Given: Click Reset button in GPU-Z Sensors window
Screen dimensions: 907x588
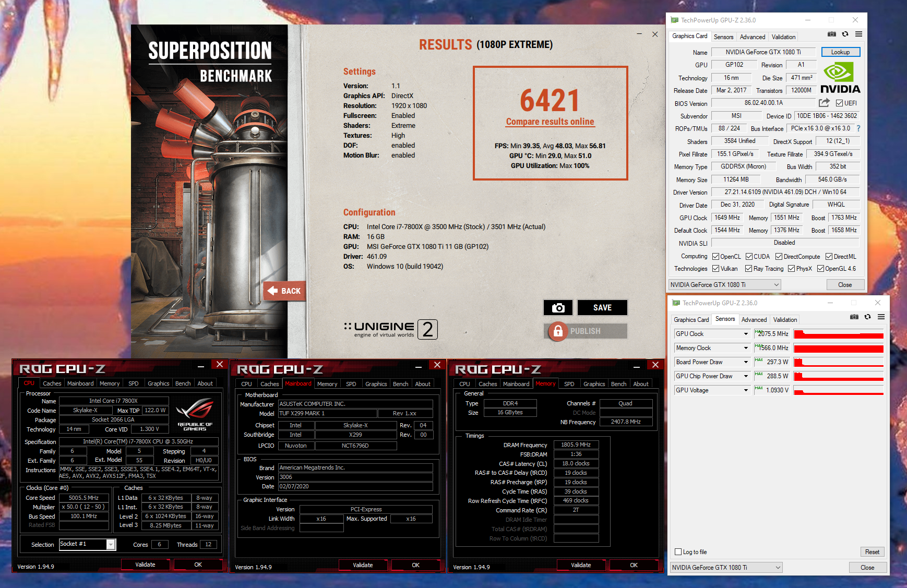Looking at the screenshot, I should tap(872, 552).
